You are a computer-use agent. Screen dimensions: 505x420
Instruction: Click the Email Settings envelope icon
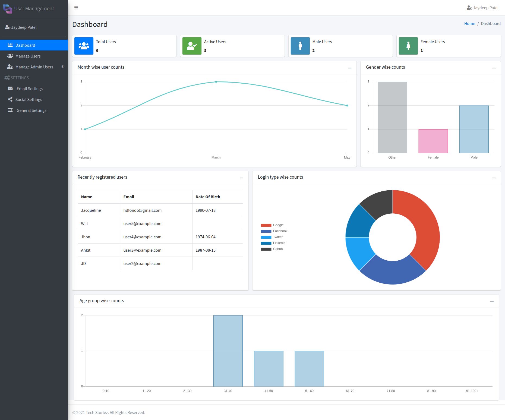pos(10,89)
